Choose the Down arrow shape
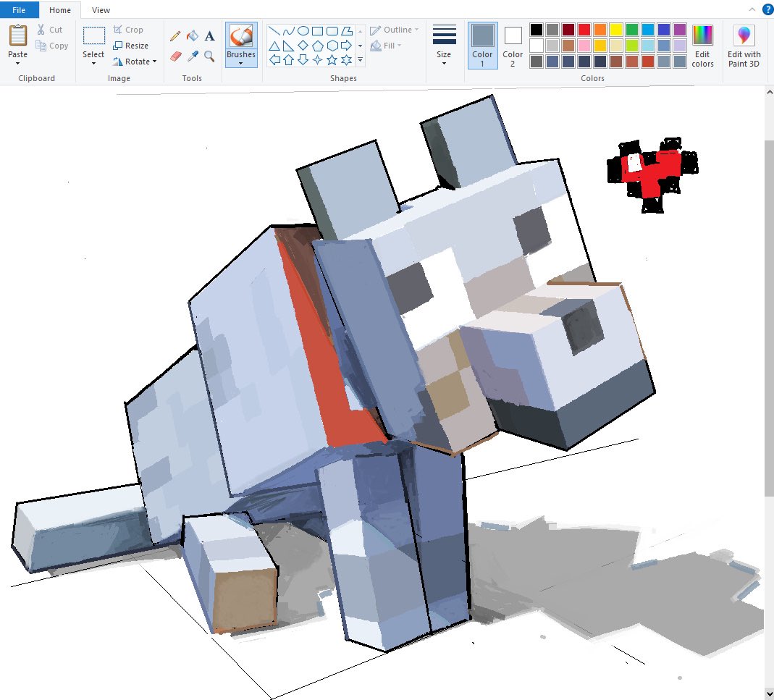Image resolution: width=774 pixels, height=700 pixels. 303,60
